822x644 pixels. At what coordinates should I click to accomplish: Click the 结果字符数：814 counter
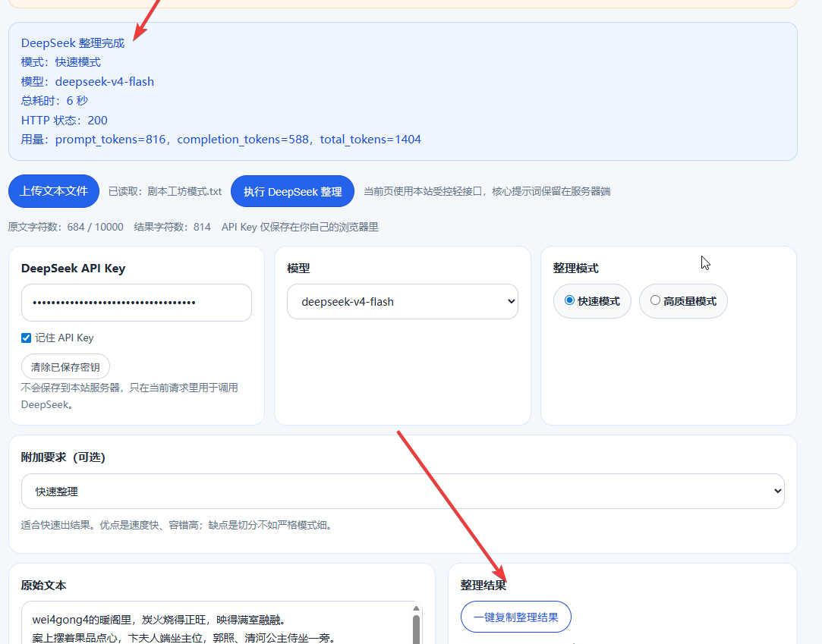click(172, 227)
